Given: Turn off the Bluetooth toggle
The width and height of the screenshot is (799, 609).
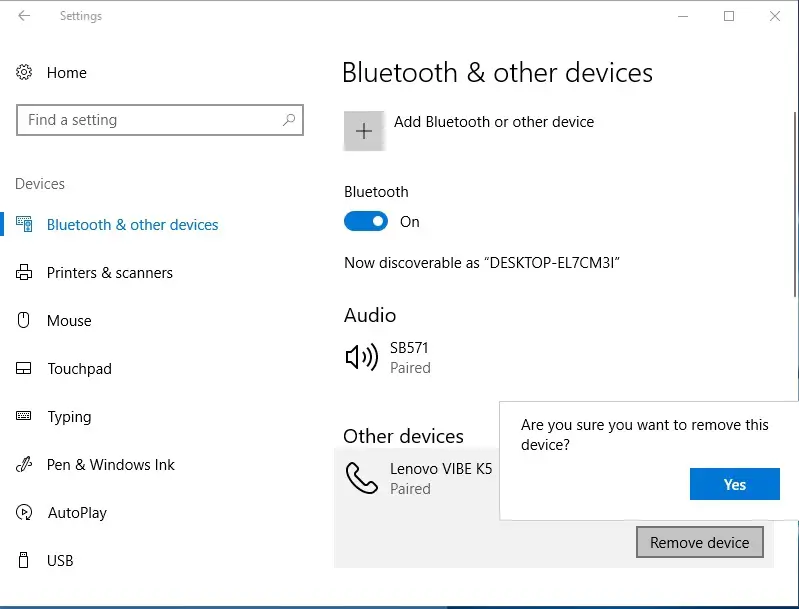Looking at the screenshot, I should pyautogui.click(x=366, y=222).
